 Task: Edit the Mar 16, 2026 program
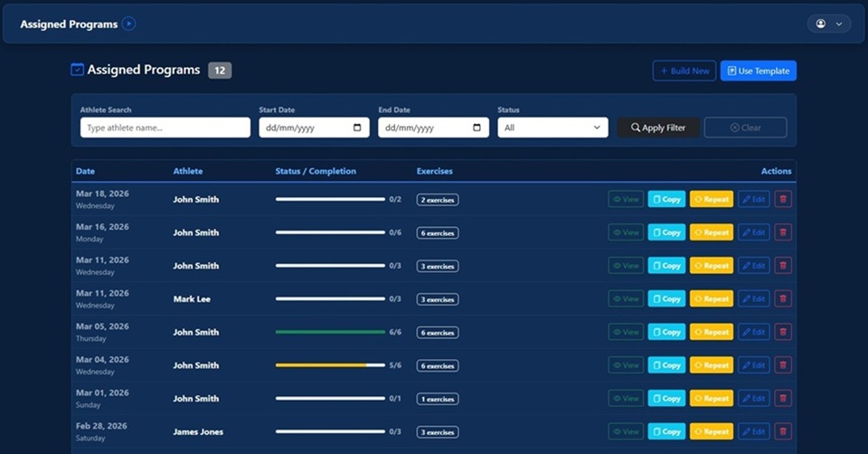coord(754,232)
